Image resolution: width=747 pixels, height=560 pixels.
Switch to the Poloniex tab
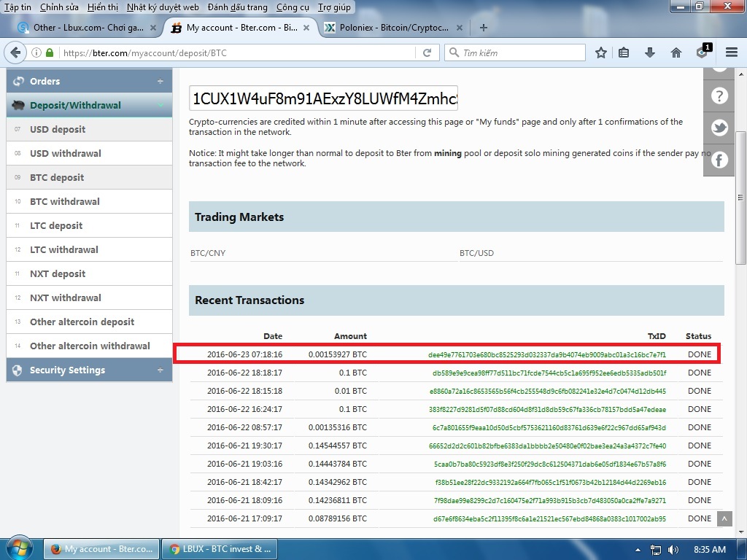coord(393,28)
